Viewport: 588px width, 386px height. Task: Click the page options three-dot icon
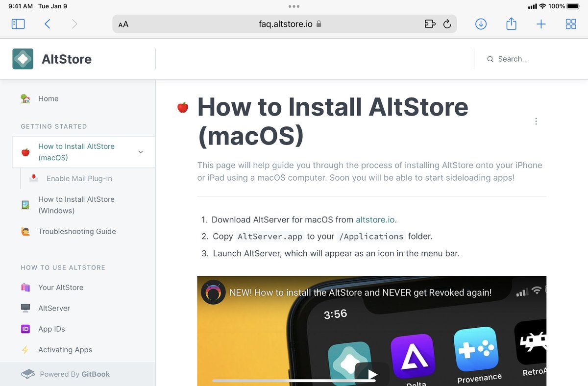(x=536, y=121)
